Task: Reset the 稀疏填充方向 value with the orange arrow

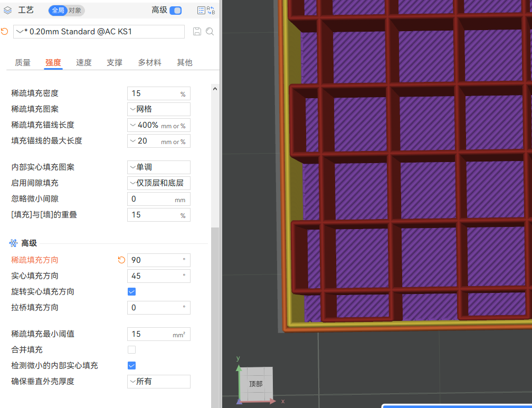Action: click(121, 260)
